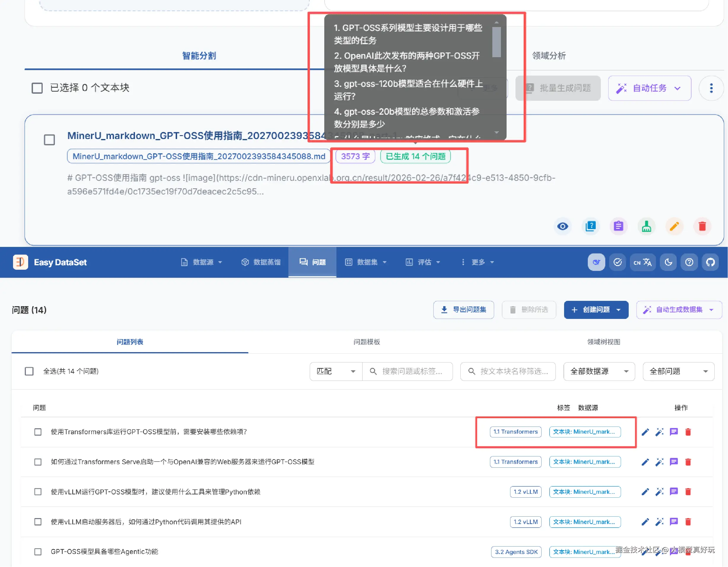
Task: Click the 导出问题集 button
Action: 463,310
